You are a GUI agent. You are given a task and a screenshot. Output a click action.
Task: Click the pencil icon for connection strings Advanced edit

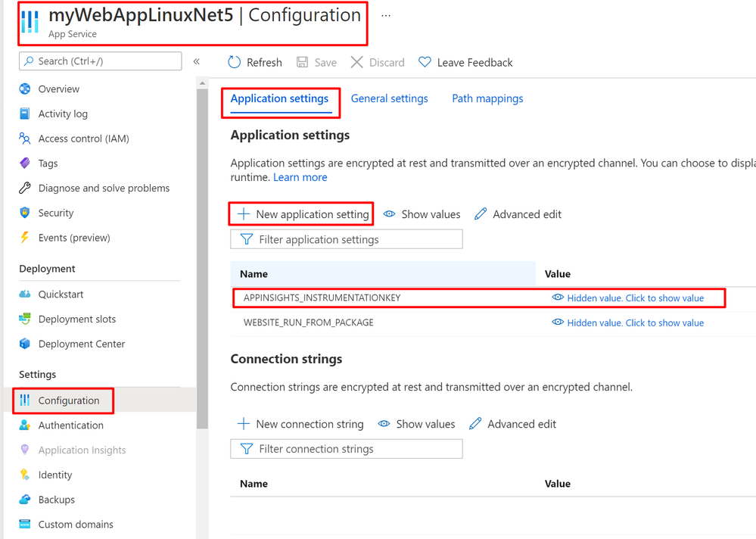(x=475, y=424)
